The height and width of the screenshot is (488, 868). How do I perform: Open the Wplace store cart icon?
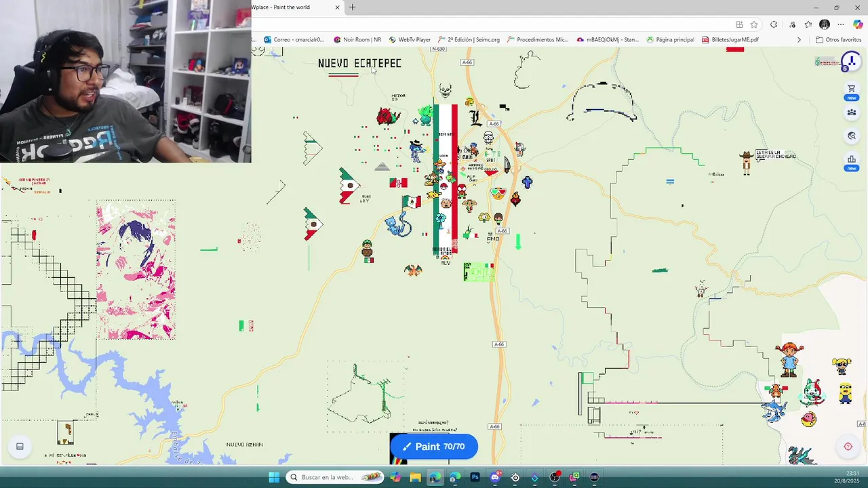click(851, 89)
